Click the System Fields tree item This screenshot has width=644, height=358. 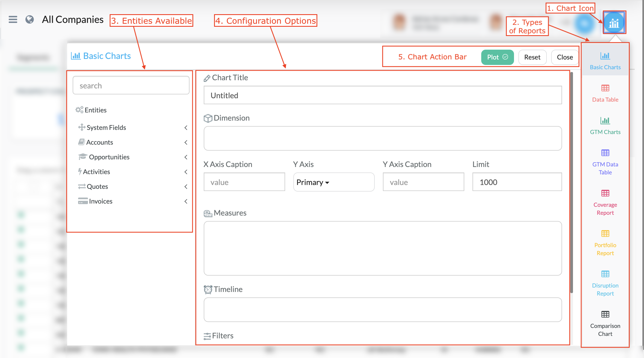pyautogui.click(x=106, y=127)
